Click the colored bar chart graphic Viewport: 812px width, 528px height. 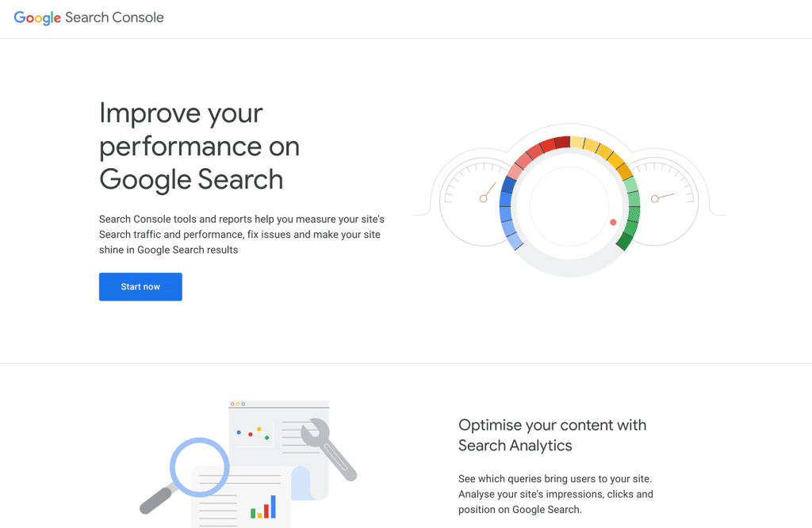(263, 507)
